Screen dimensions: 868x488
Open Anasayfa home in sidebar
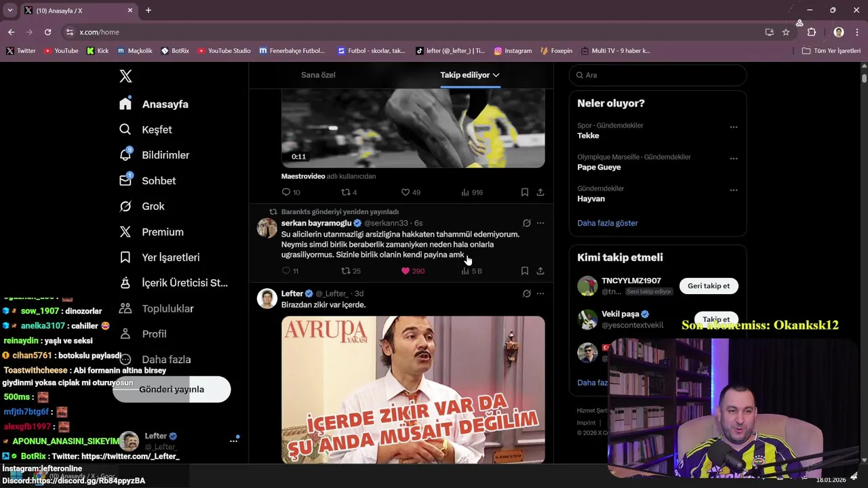click(x=154, y=104)
